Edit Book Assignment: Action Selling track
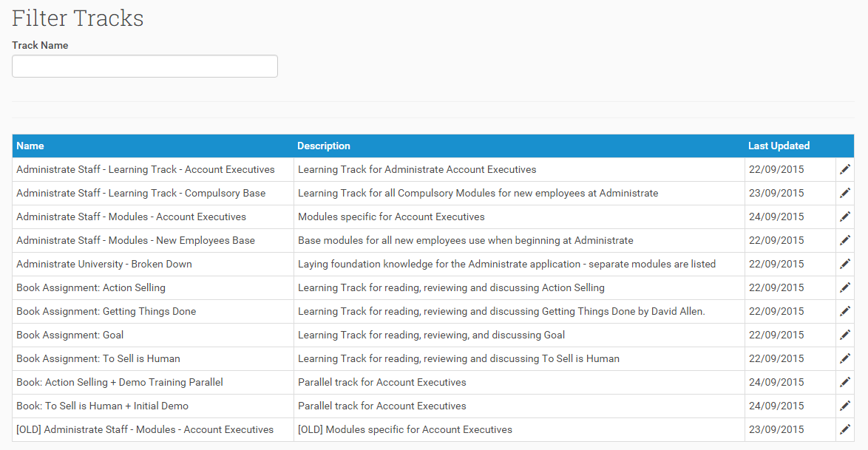This screenshot has width=868, height=450. coord(845,288)
